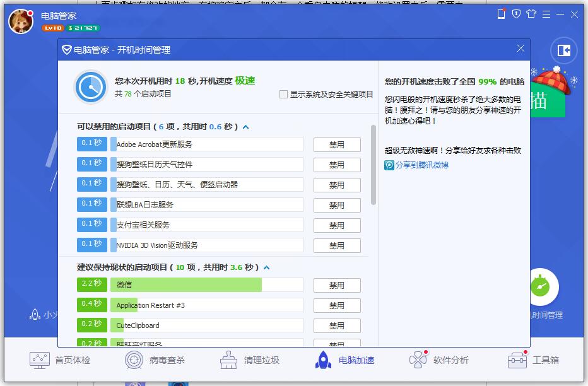Disable 搜狗壁纸、日历、天气、便签启动器

pos(337,185)
